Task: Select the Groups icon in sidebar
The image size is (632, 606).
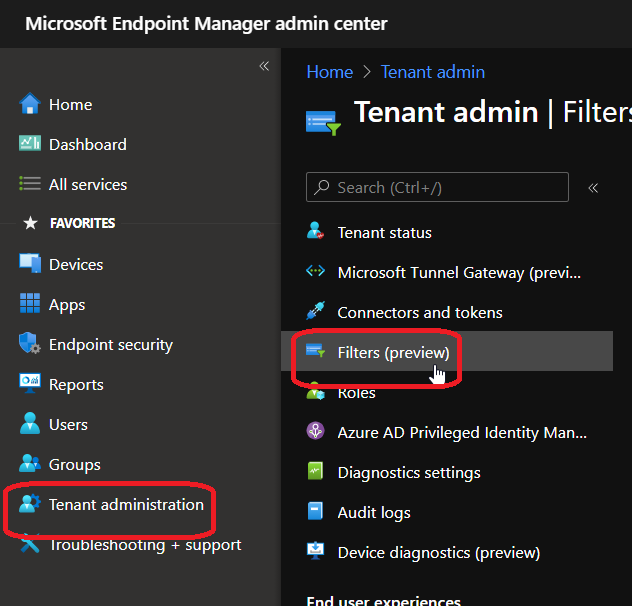Action: pyautogui.click(x=30, y=464)
